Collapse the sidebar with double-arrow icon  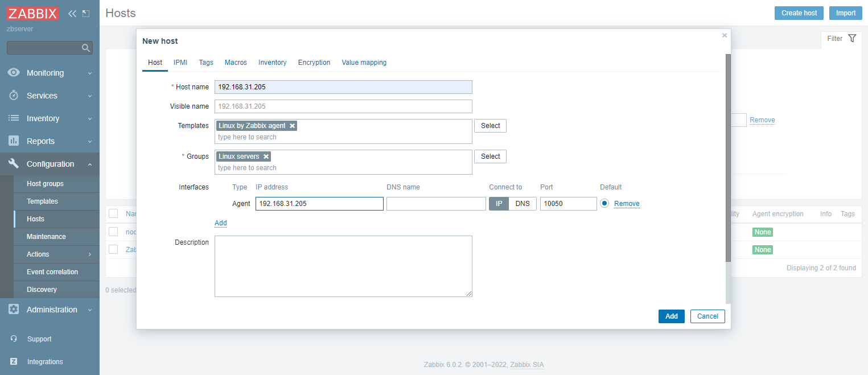(72, 14)
